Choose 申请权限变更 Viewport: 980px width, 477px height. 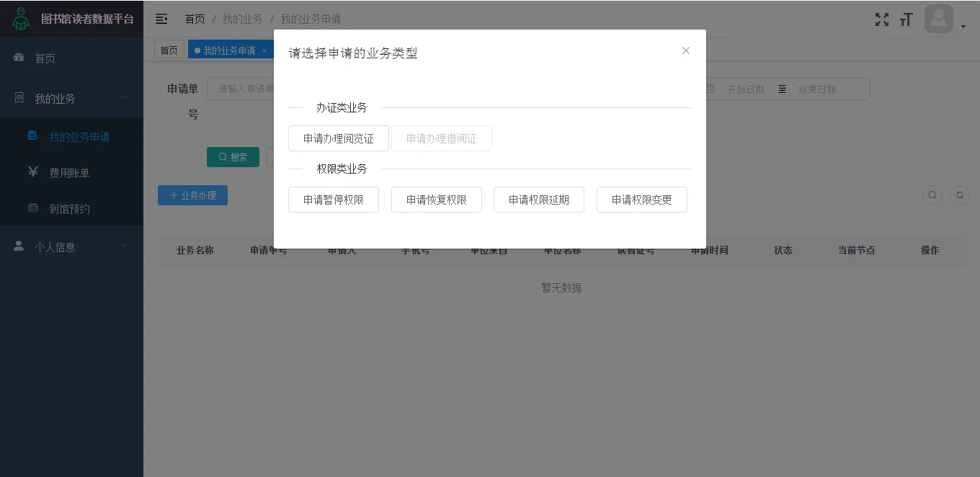pyautogui.click(x=642, y=200)
